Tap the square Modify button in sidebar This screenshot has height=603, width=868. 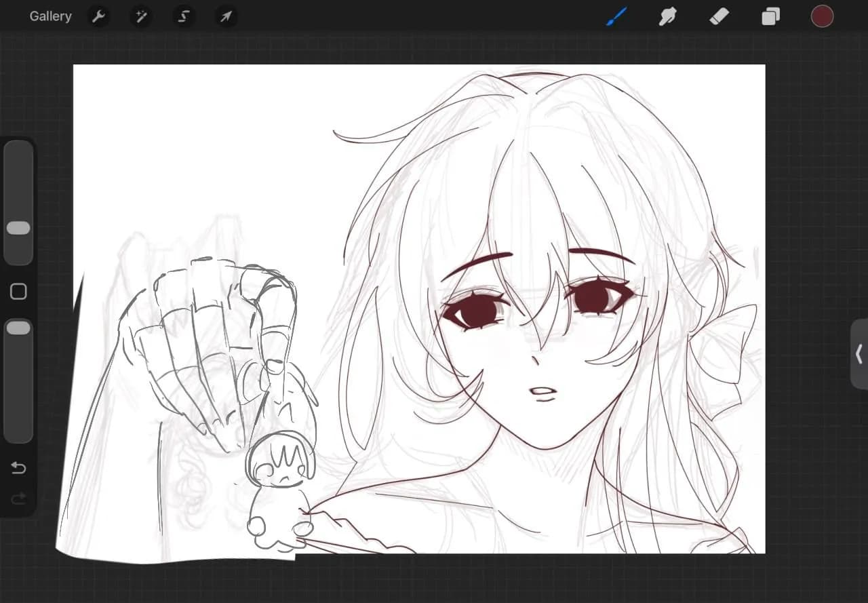pos(18,292)
